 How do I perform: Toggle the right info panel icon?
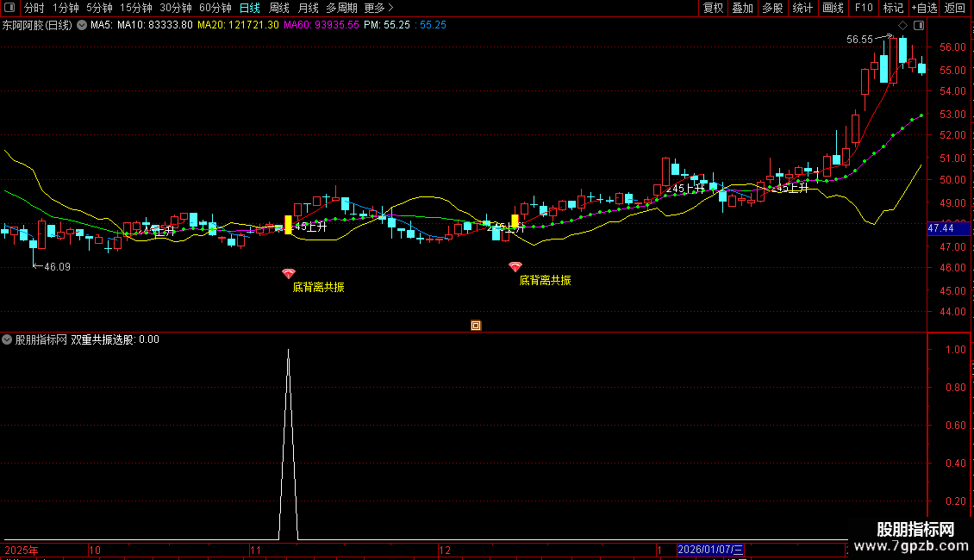point(919,26)
